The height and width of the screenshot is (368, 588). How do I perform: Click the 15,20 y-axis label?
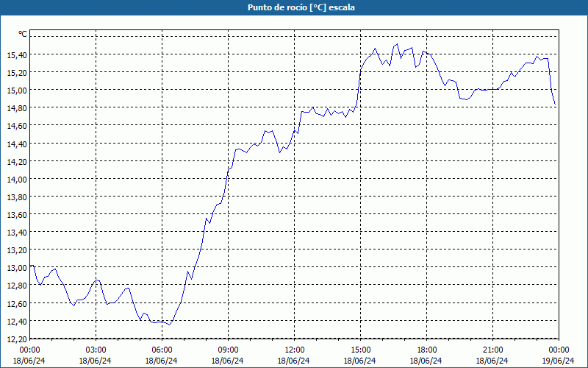coord(17,72)
